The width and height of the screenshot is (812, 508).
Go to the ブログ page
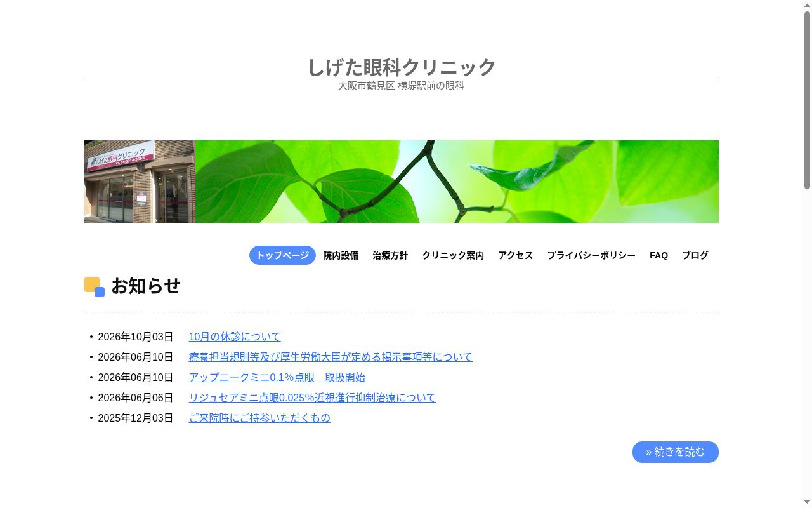(695, 255)
